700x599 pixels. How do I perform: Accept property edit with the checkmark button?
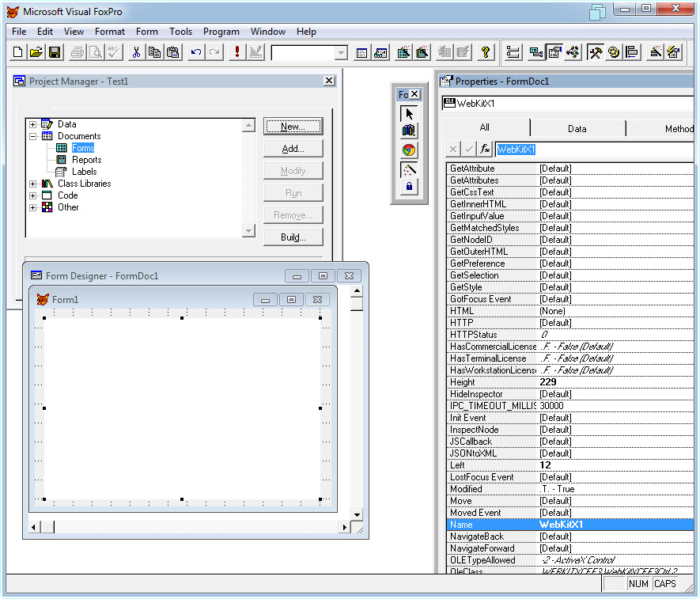(x=469, y=150)
